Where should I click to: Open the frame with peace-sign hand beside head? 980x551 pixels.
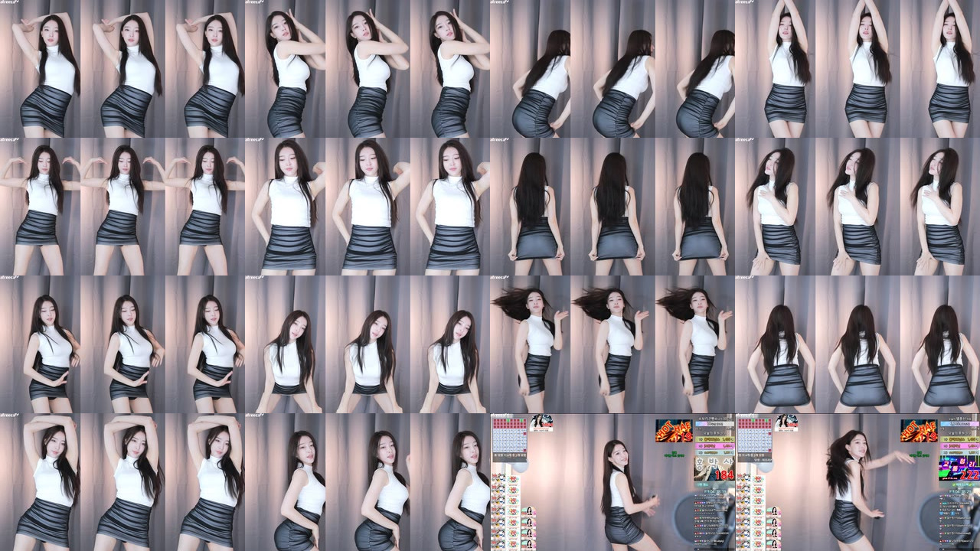(x=122, y=69)
